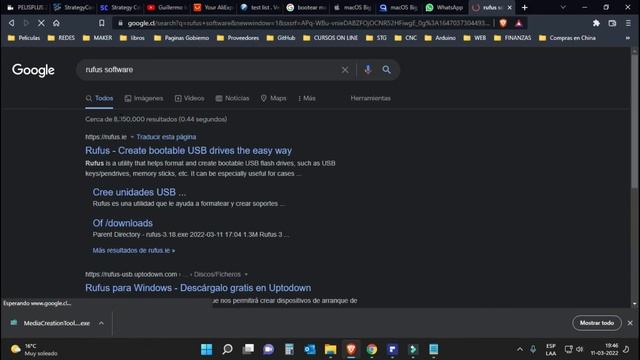Click Mostrar todo downloads button

(597, 323)
